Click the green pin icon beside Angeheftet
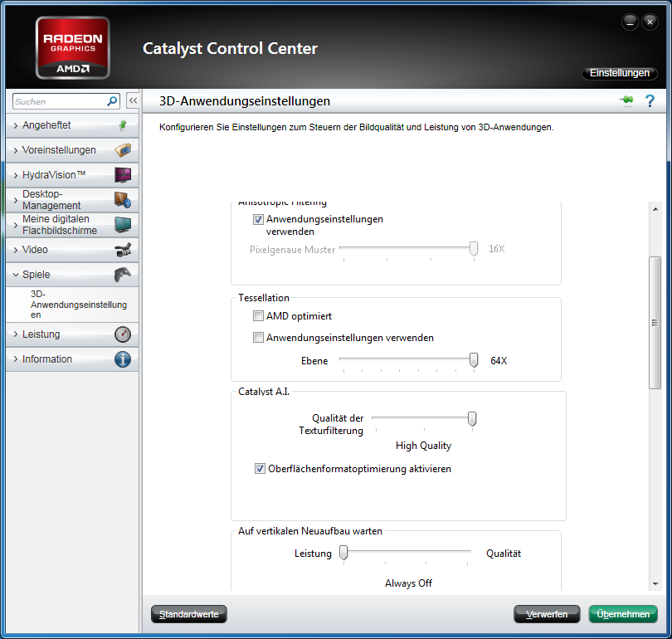This screenshot has height=639, width=672. (123, 125)
